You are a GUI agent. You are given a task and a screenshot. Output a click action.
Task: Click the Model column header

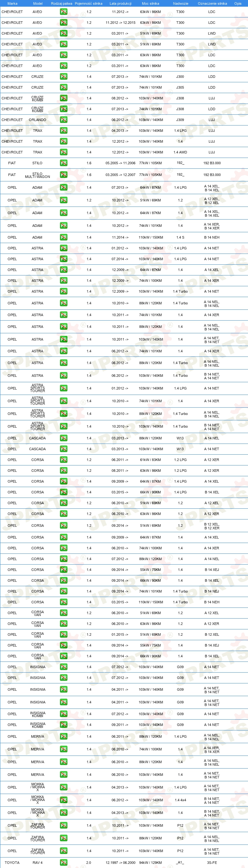tap(38, 3)
